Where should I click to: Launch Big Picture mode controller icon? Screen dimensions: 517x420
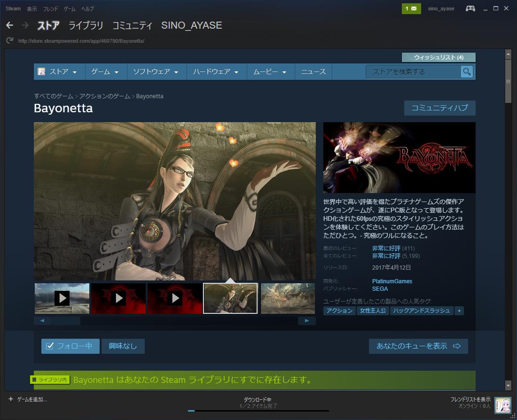470,8
